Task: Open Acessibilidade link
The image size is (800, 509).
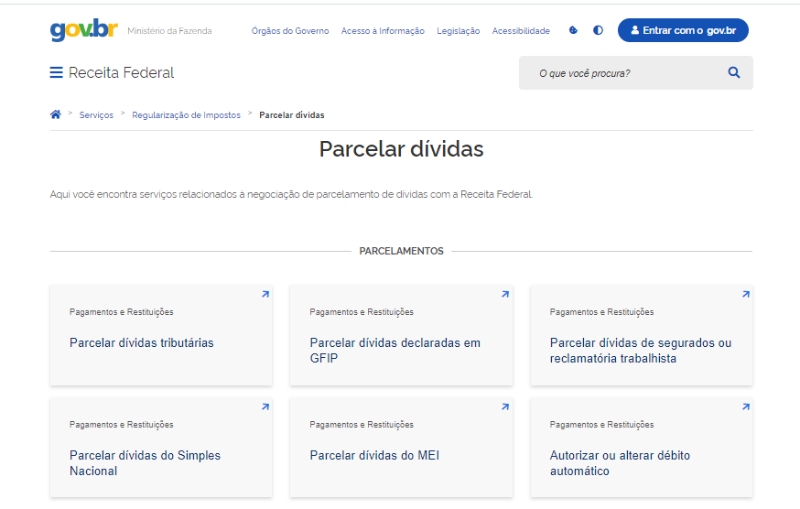Action: [x=521, y=31]
